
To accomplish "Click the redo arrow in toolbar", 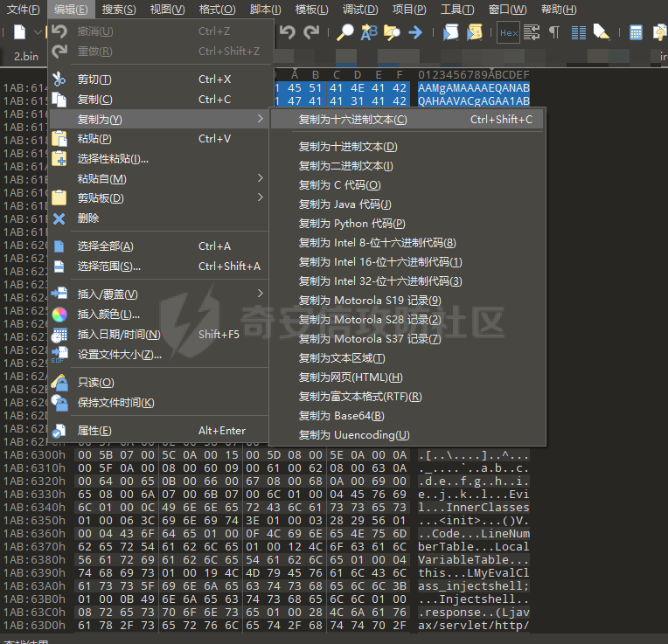I will (x=311, y=32).
